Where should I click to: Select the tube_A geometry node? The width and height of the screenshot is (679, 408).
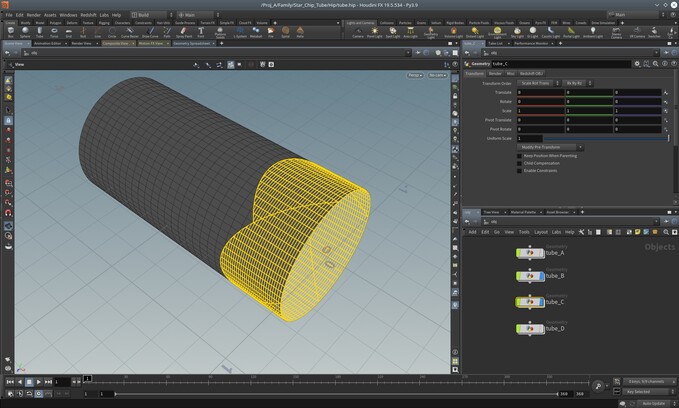(x=530, y=253)
